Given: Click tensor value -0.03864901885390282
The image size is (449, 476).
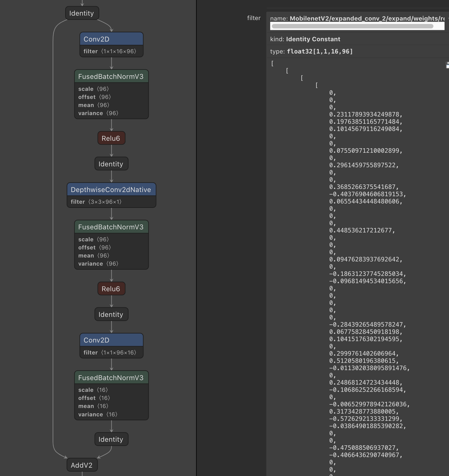Looking at the screenshot, I should 368,426.
